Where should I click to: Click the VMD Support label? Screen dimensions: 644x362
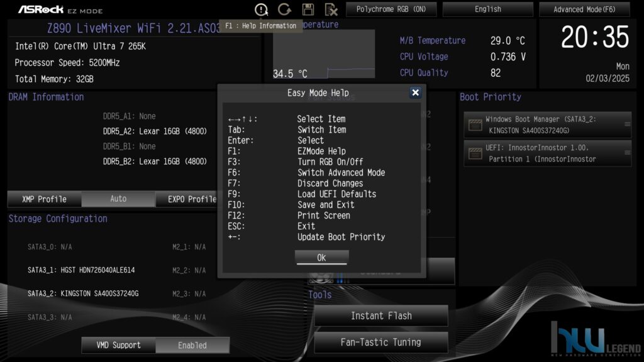click(118, 345)
